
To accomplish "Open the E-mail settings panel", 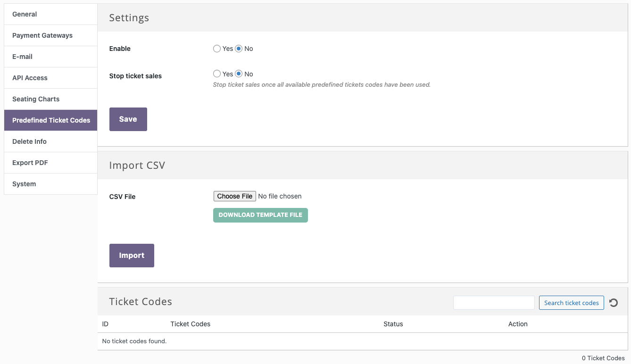I will (x=22, y=57).
